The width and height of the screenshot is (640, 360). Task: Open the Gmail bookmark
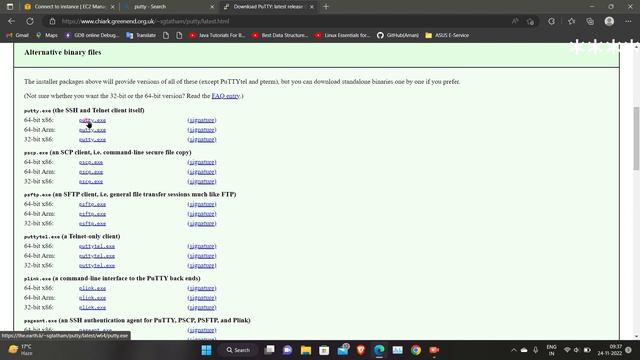click(x=18, y=36)
